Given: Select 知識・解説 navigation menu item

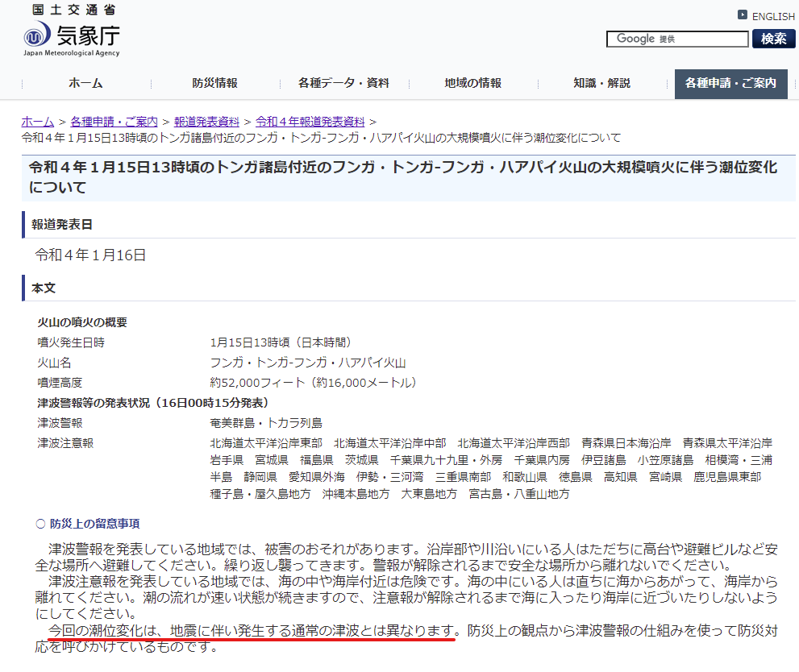Looking at the screenshot, I should pos(601,83).
